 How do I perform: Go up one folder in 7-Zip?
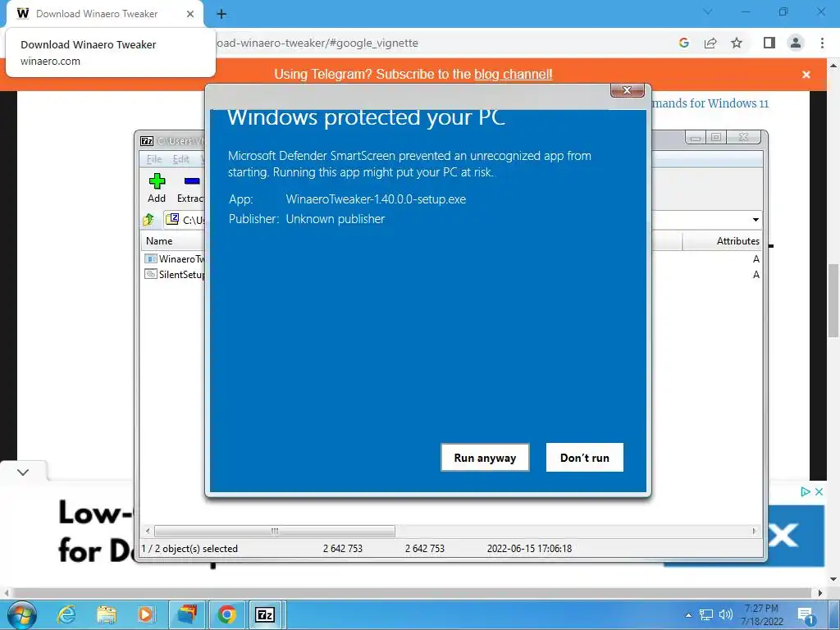pyautogui.click(x=149, y=220)
